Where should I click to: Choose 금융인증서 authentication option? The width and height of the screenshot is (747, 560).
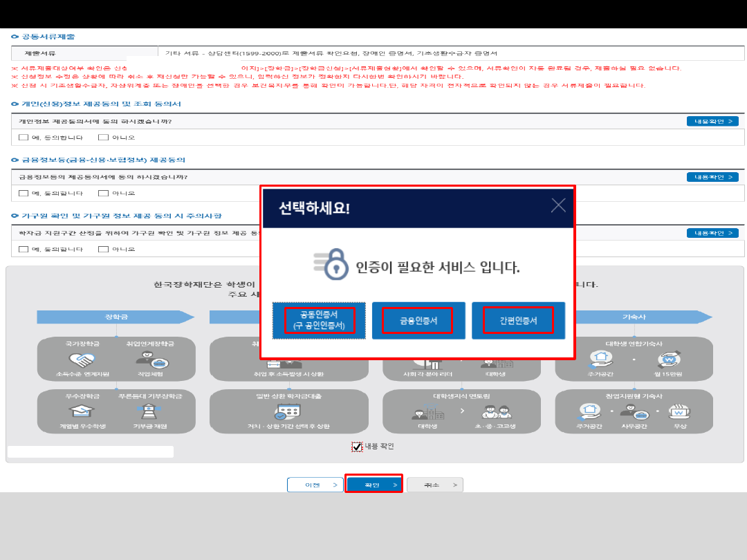pos(418,320)
